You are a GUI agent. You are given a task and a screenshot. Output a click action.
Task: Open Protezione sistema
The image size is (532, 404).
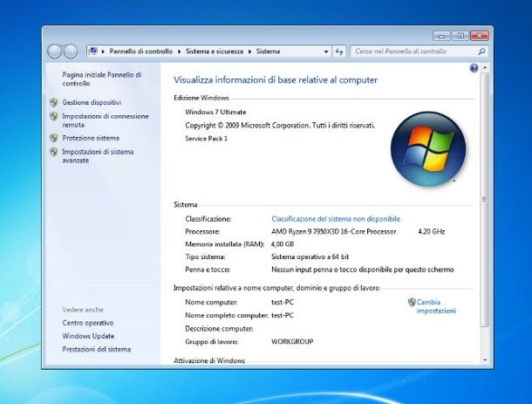(91, 138)
